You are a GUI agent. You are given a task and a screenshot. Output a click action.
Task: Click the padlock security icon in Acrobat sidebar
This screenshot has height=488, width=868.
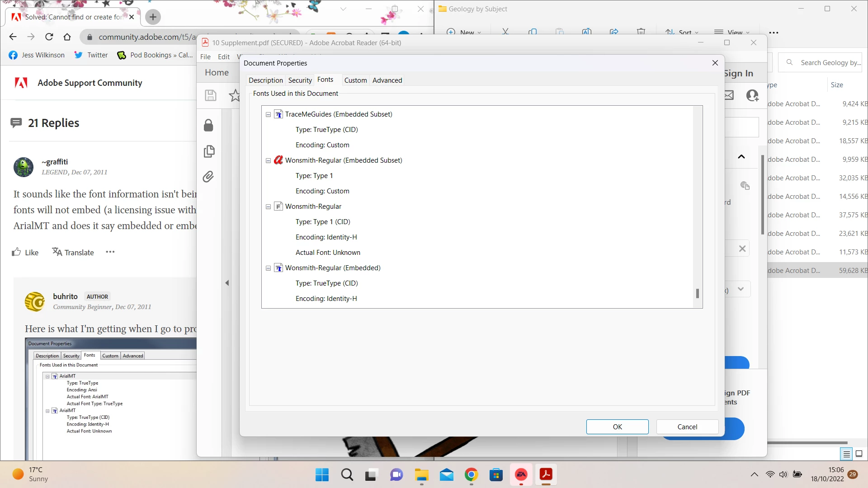point(208,125)
